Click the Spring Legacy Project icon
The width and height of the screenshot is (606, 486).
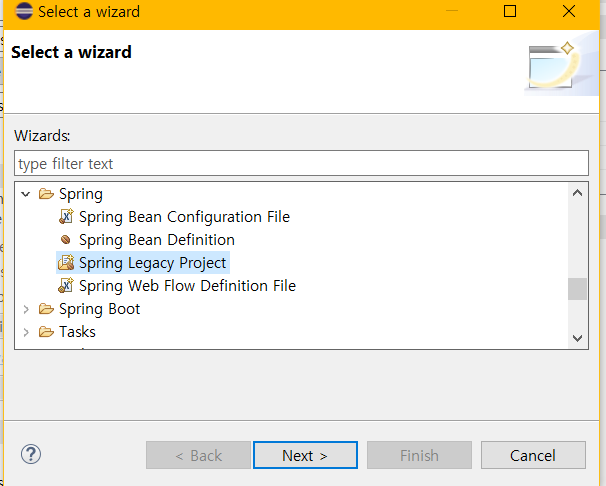[66, 262]
